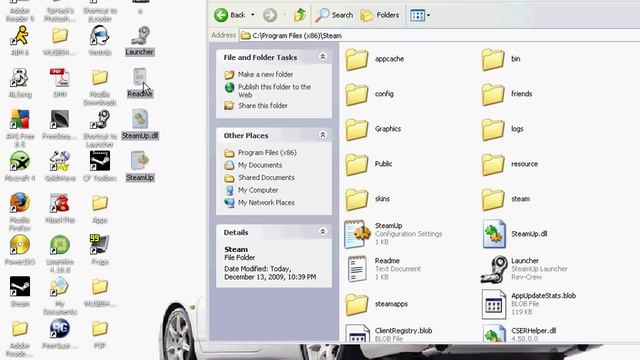Select ClientRegistry.blob file
640x360 pixels.
(389, 333)
